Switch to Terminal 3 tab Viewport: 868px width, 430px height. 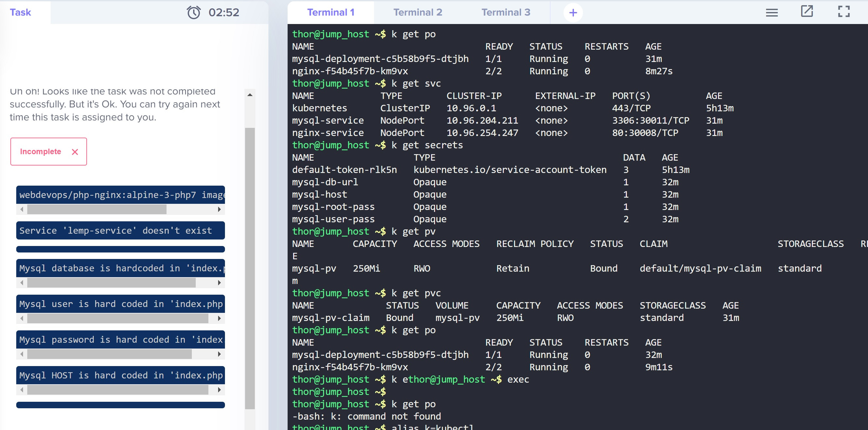(505, 12)
